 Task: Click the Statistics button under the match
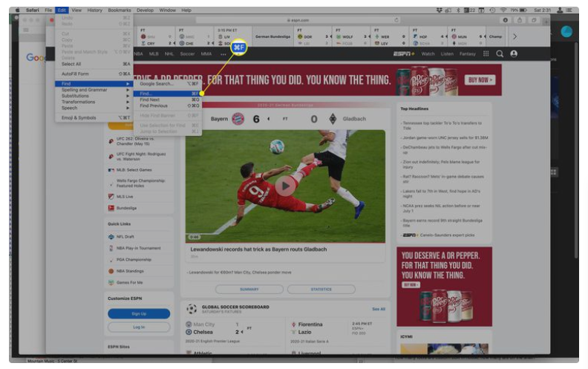click(321, 290)
